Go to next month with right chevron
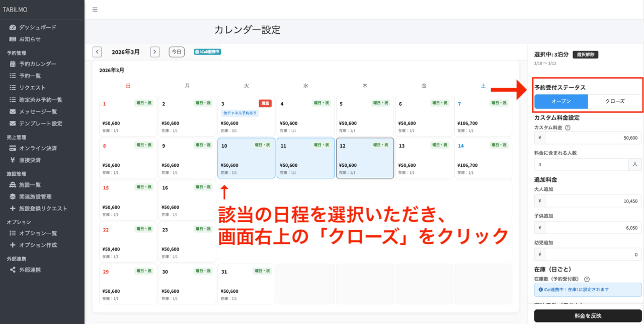Viewport: 644px width, 324px height. (x=155, y=52)
